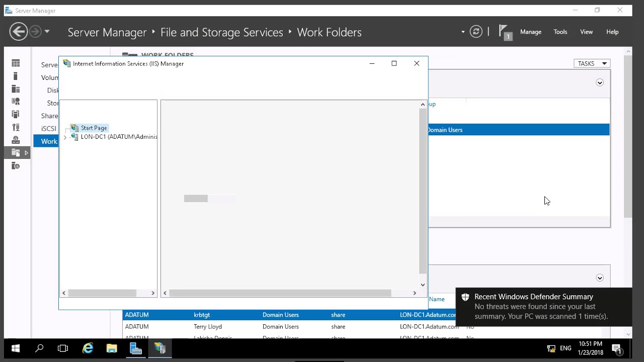Open All Servers icon in Server Manager sidebar
This screenshot has height=362, width=644.
(x=16, y=89)
